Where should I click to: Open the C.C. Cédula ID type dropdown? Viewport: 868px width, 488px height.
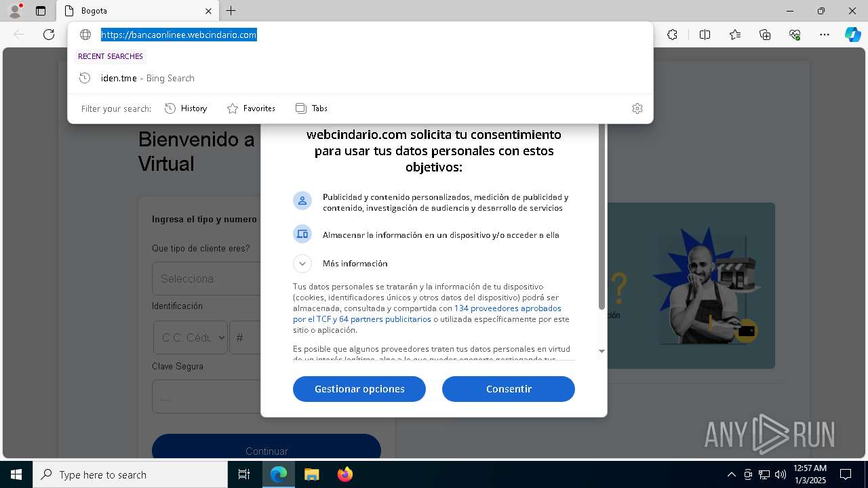point(190,338)
